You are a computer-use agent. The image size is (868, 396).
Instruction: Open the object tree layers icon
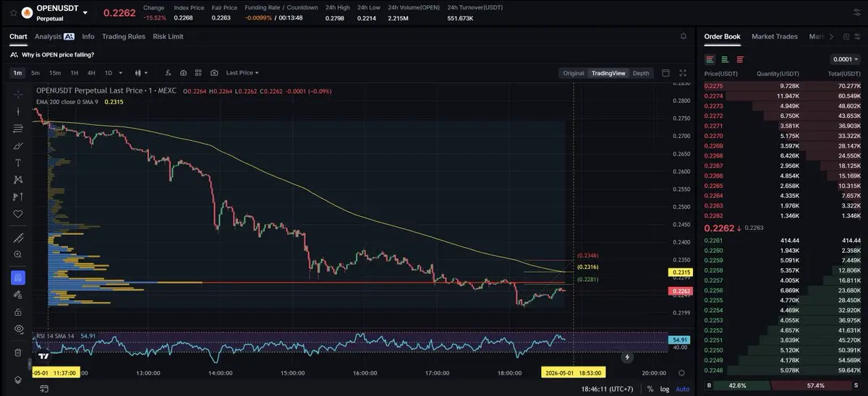pos(18,379)
